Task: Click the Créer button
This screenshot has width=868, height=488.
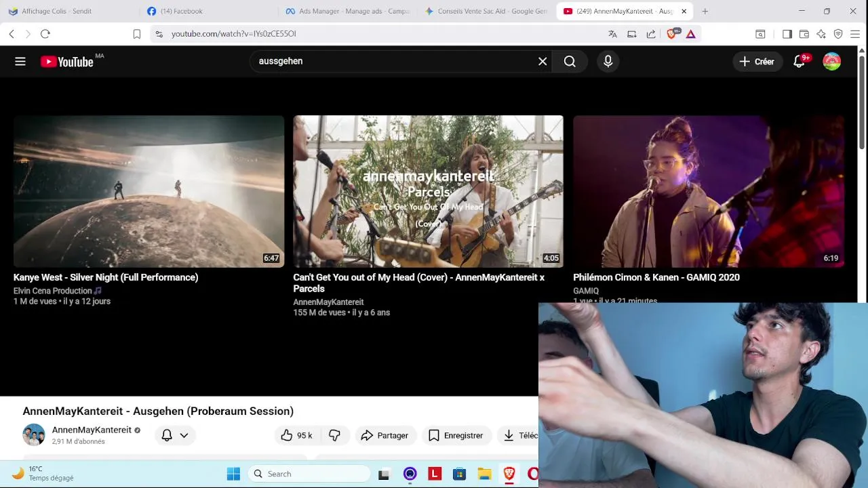Action: 757,62
